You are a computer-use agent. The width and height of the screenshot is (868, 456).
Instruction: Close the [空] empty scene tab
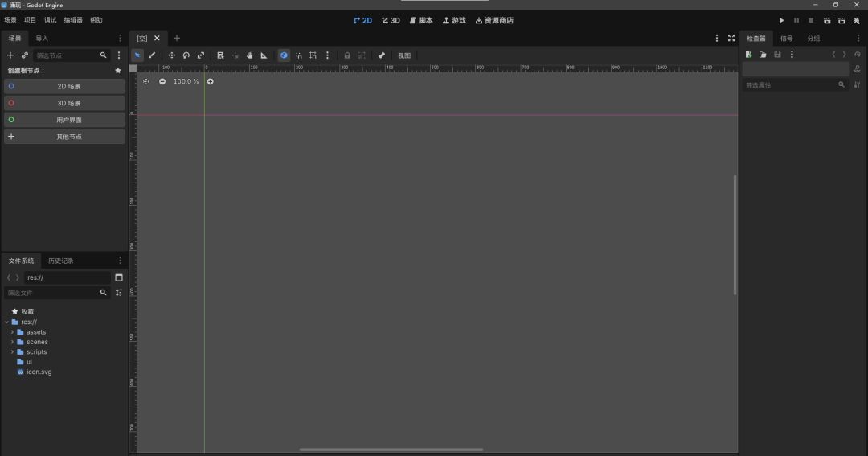pos(157,39)
